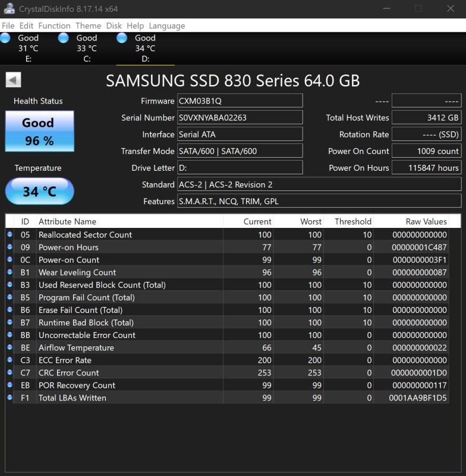Open the File menu

8,26
